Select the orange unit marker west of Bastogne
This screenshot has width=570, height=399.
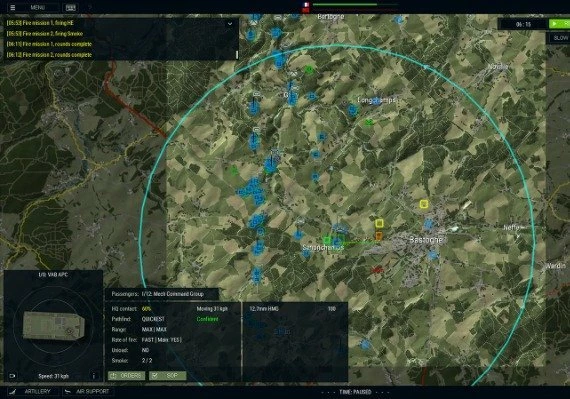click(x=378, y=236)
